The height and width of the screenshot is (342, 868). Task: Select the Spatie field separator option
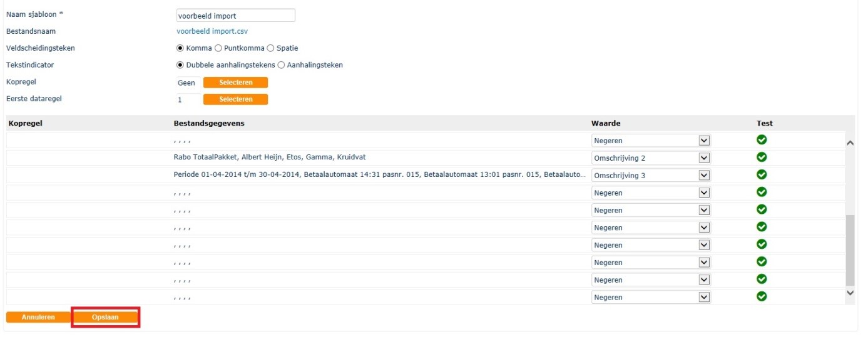(x=270, y=48)
